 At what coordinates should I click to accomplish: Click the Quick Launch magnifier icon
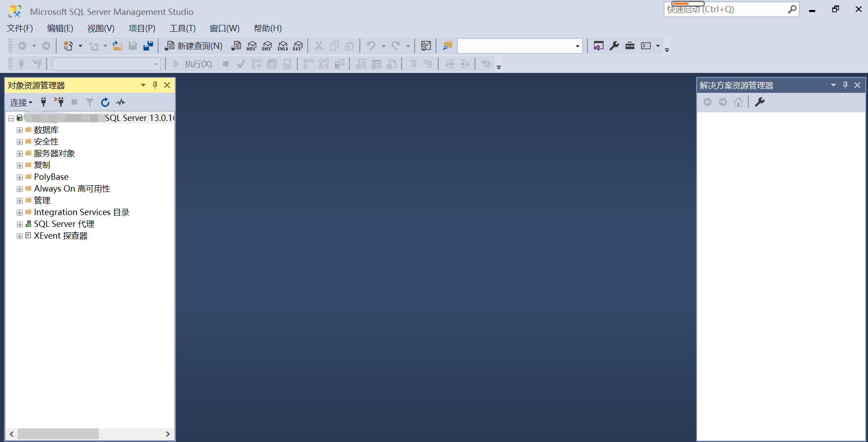point(792,9)
